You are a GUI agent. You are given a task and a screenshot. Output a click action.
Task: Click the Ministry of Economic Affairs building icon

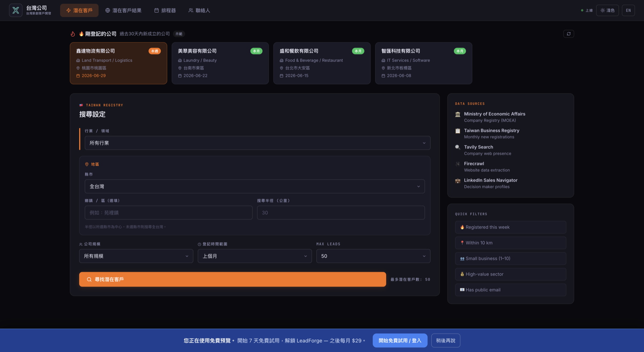[x=458, y=114]
